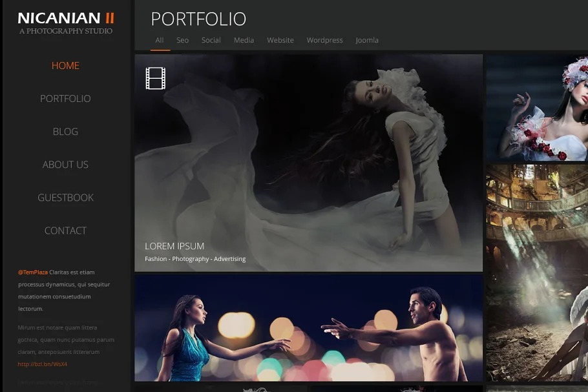588x392 pixels.
Task: Open the woman with flower crown thumbnail
Action: pos(537,107)
